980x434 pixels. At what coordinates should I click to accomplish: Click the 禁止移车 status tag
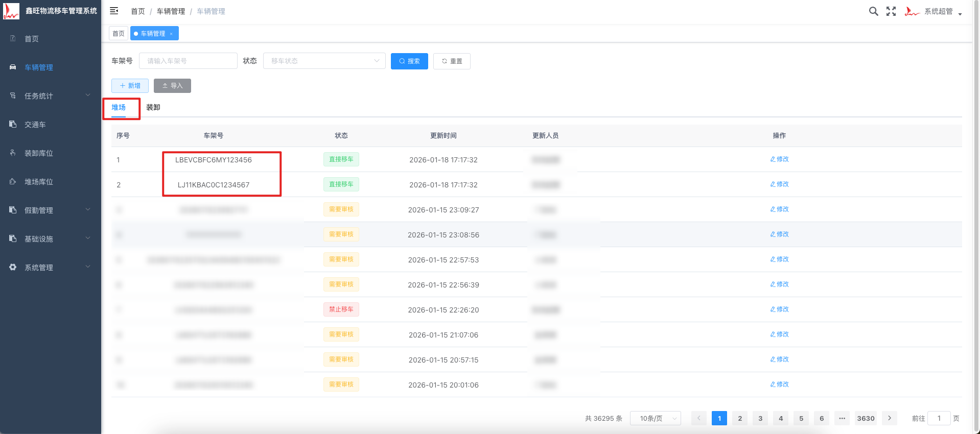(341, 309)
